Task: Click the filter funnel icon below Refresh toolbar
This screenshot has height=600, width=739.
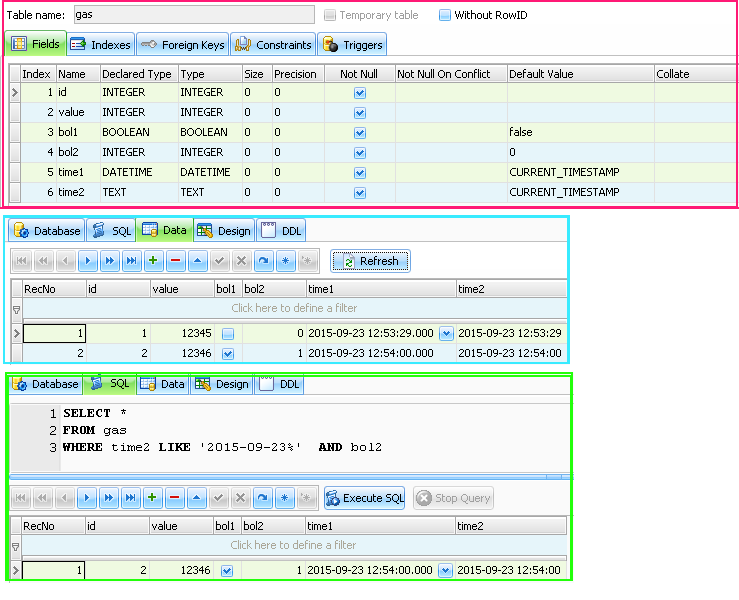Action: pyautogui.click(x=16, y=309)
